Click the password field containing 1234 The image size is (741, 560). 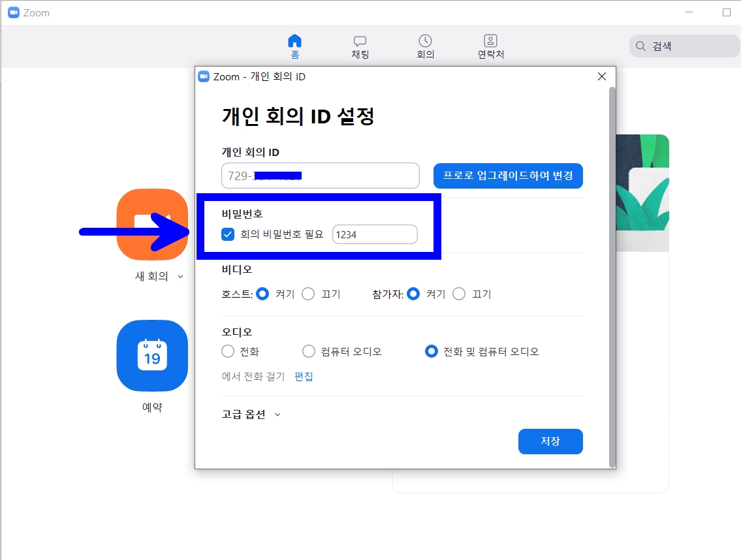(x=375, y=234)
